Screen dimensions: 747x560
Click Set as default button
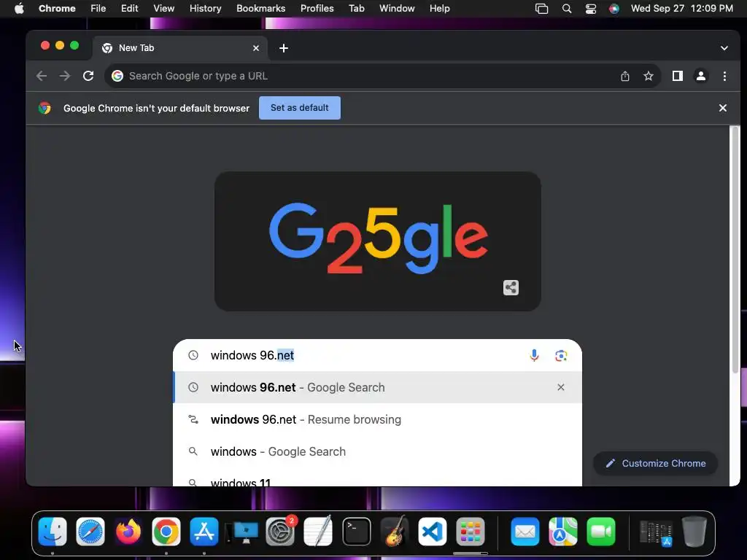coord(300,108)
